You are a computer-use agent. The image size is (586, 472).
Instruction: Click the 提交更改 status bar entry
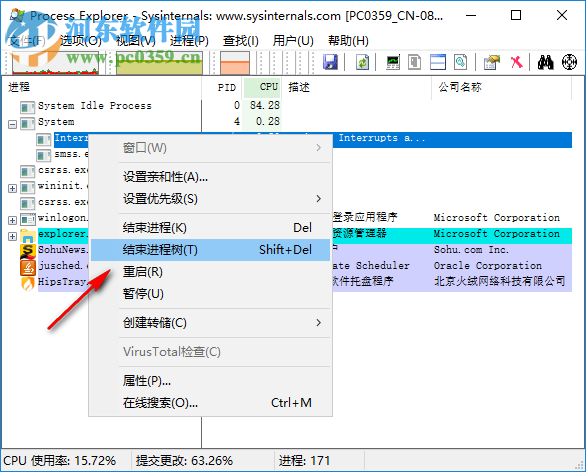(x=184, y=461)
